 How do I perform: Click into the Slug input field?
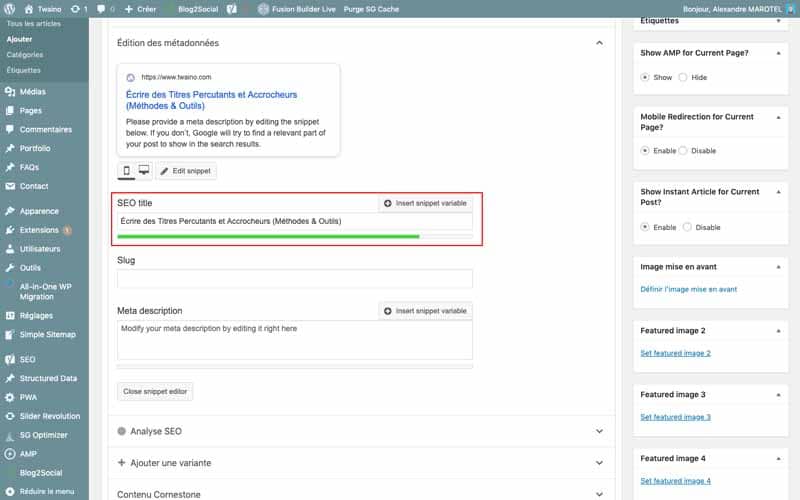(x=294, y=278)
